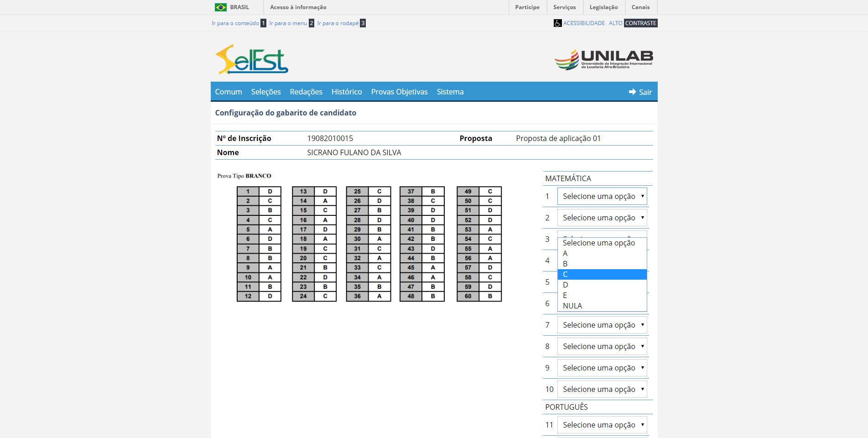
Task: Open question 1 answer dropdown
Action: [x=602, y=196]
